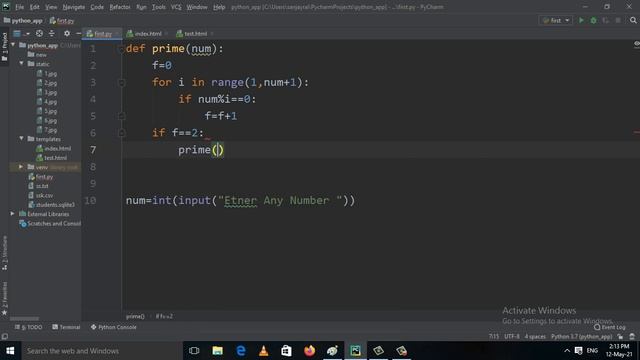Toggle Project tool window side tab

tap(4, 47)
